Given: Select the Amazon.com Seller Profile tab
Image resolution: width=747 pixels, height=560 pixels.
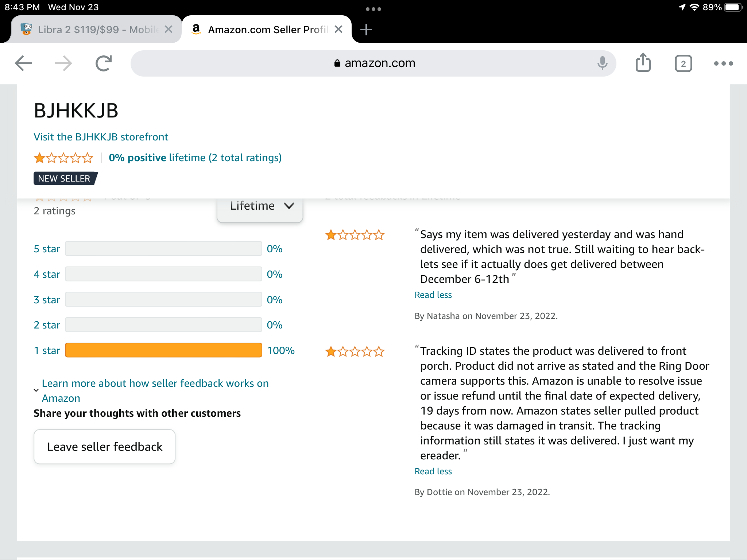Looking at the screenshot, I should 263,30.
